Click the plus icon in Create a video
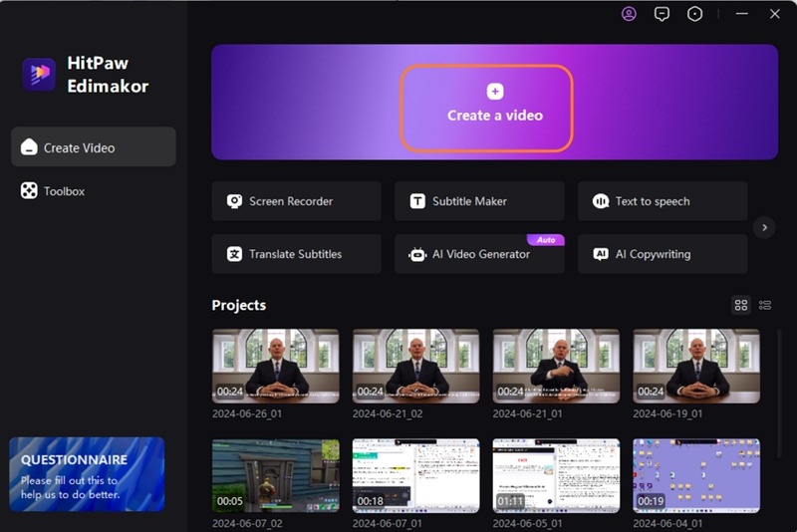This screenshot has width=797, height=532. [x=495, y=92]
